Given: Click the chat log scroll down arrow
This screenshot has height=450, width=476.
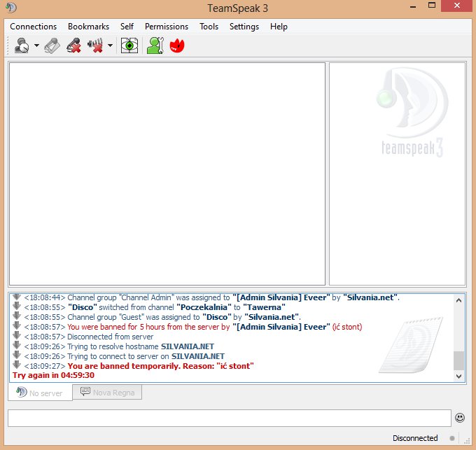Looking at the screenshot, I should 458,377.
